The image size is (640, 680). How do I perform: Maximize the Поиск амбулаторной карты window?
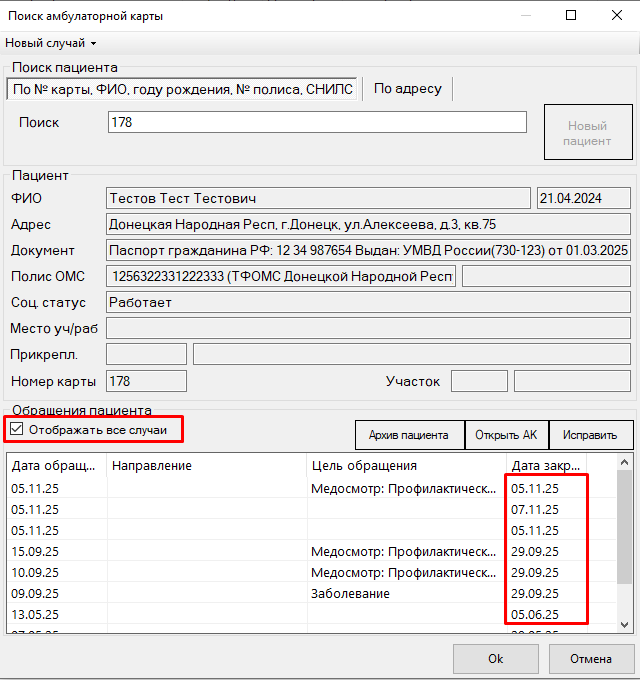click(571, 16)
